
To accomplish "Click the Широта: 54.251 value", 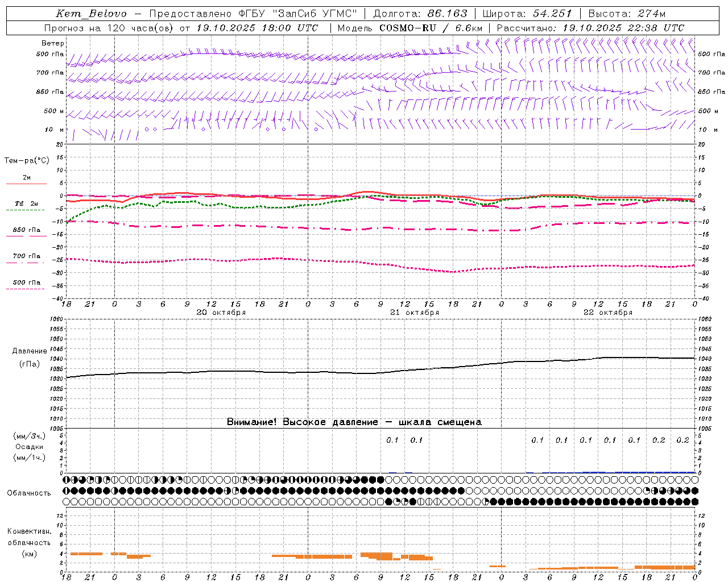I will tap(527, 14).
